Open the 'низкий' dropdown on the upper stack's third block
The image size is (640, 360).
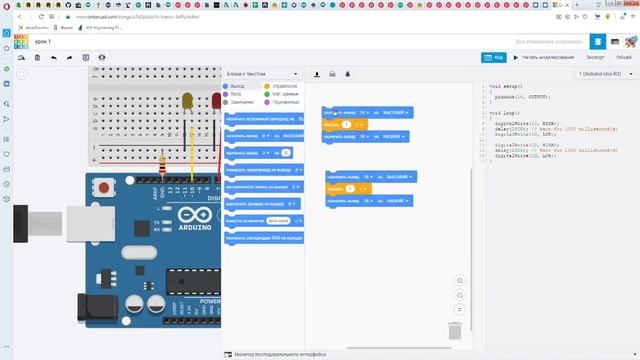point(393,137)
